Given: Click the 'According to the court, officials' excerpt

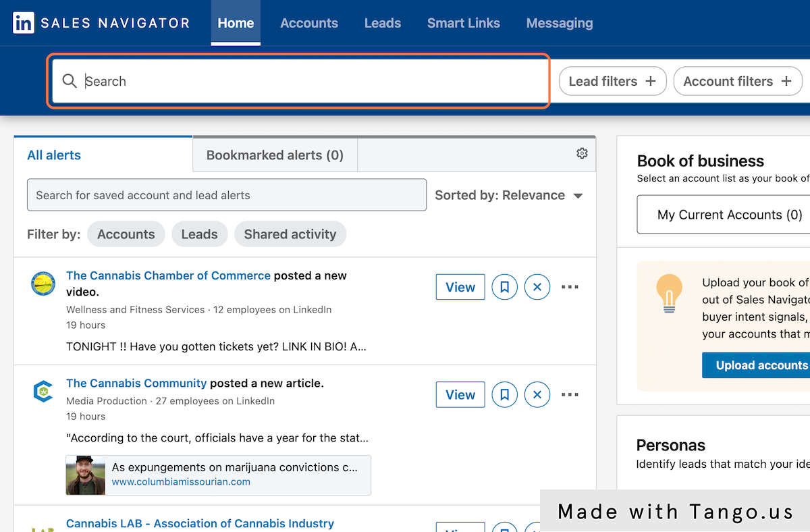Looking at the screenshot, I should click(x=217, y=438).
